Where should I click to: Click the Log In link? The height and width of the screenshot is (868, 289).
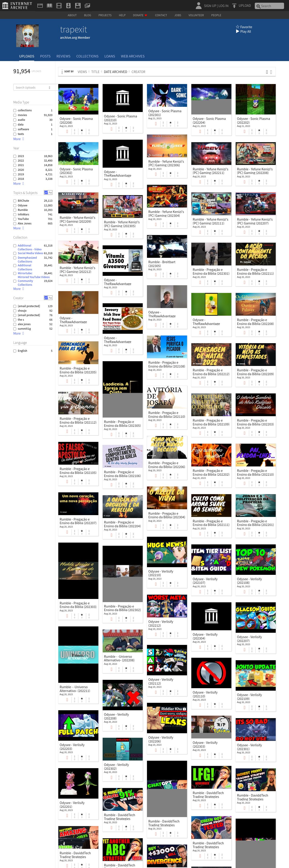pyautogui.click(x=224, y=6)
